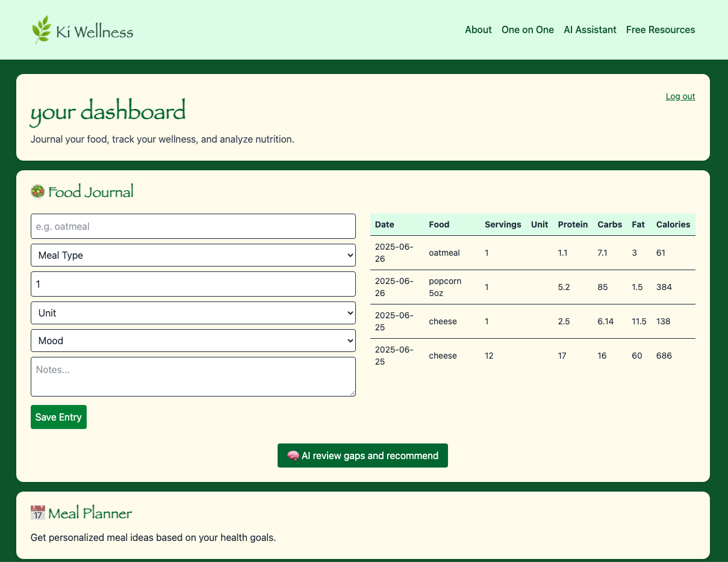Click inside the Notes textarea
This screenshot has height=562, width=728.
pyautogui.click(x=193, y=376)
